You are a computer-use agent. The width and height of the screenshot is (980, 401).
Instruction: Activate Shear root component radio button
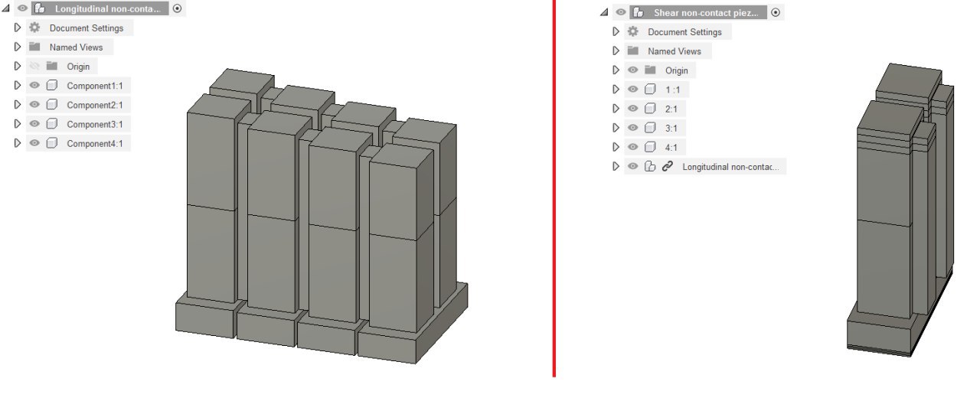(776, 13)
